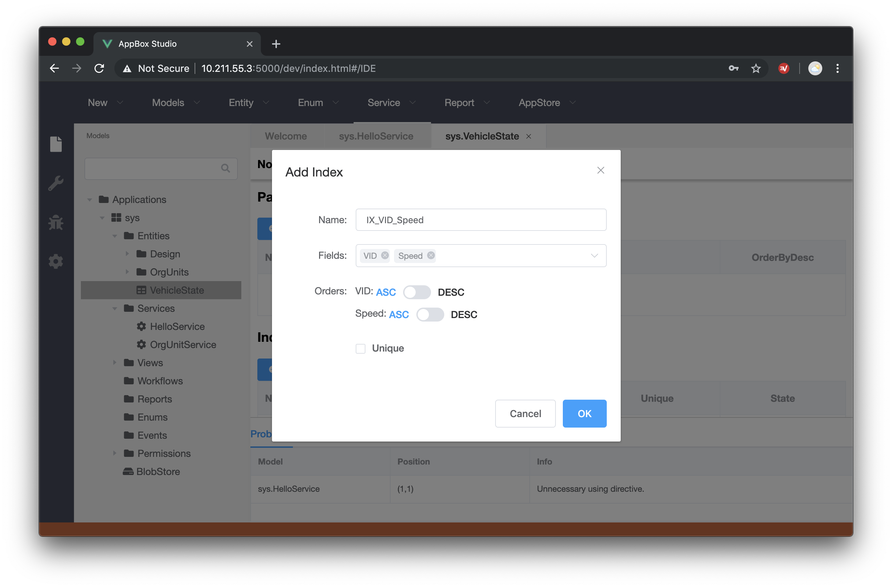Screen dimensions: 892x588
Task: Expand the Design folder in tree
Action: tap(127, 254)
